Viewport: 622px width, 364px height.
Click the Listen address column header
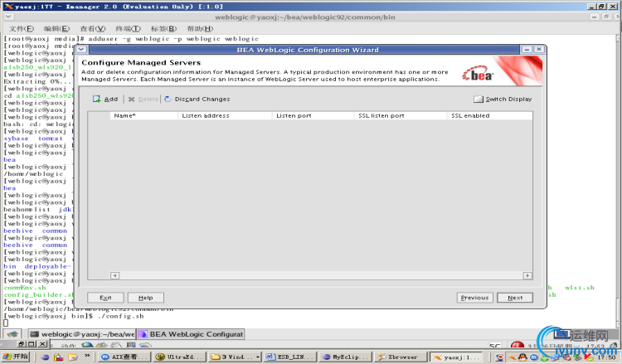[x=225, y=115]
